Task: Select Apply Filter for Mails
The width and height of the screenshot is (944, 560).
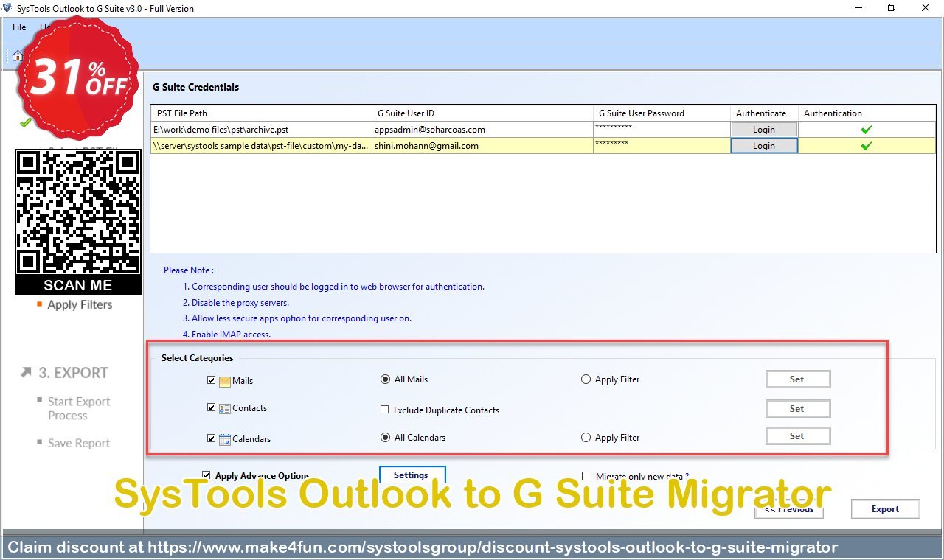Action: point(586,379)
